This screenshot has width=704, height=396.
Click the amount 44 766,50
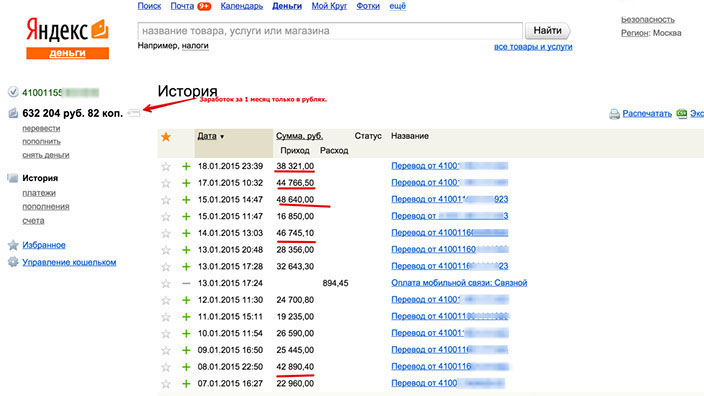(x=295, y=183)
